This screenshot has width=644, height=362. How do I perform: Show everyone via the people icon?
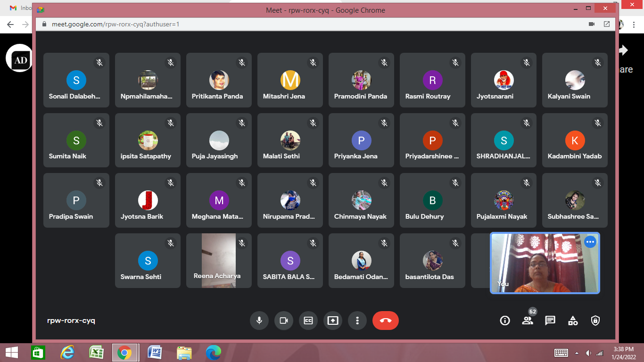click(x=528, y=321)
